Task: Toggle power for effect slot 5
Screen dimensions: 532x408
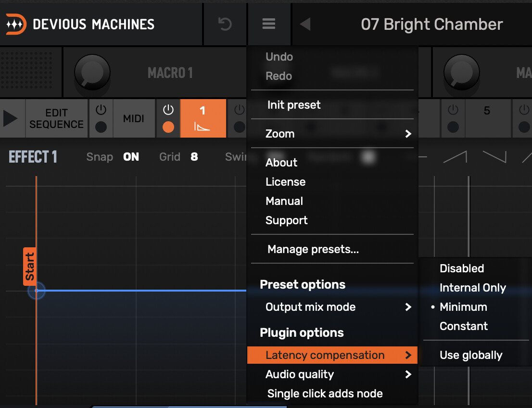Action: coord(453,110)
